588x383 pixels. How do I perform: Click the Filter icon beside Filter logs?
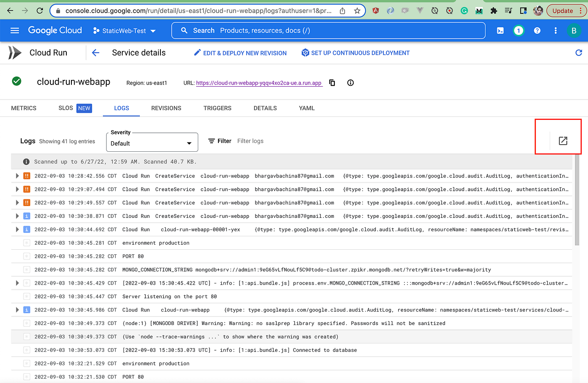211,141
